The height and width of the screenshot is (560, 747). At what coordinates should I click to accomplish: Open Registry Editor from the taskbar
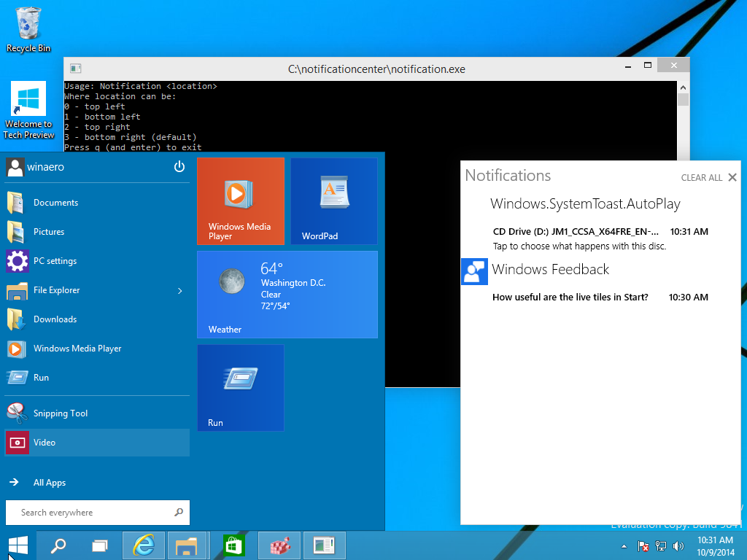pos(279,545)
